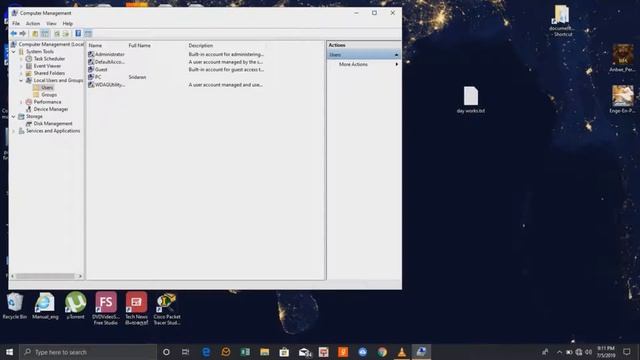This screenshot has height=360, width=640.
Task: Open the File menu
Action: click(x=16, y=24)
